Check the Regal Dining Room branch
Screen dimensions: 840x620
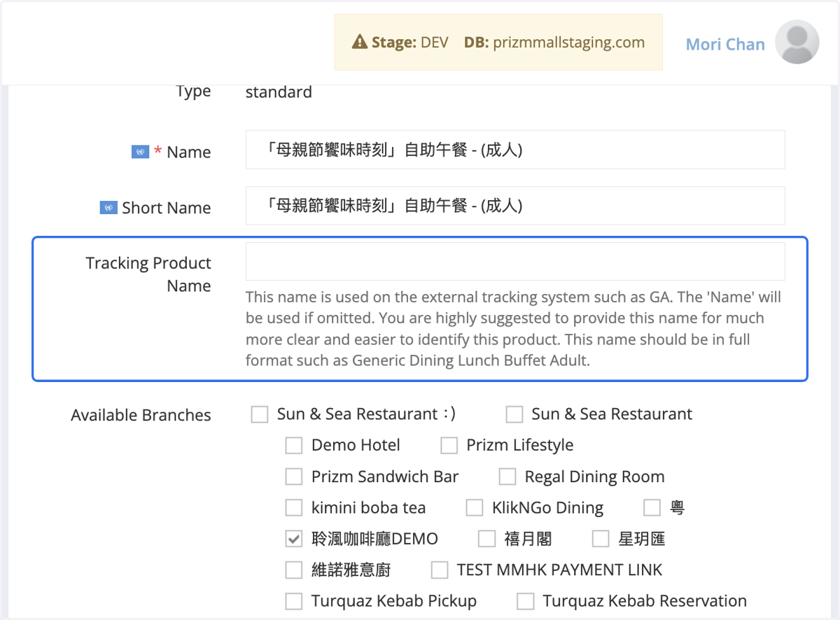click(507, 477)
